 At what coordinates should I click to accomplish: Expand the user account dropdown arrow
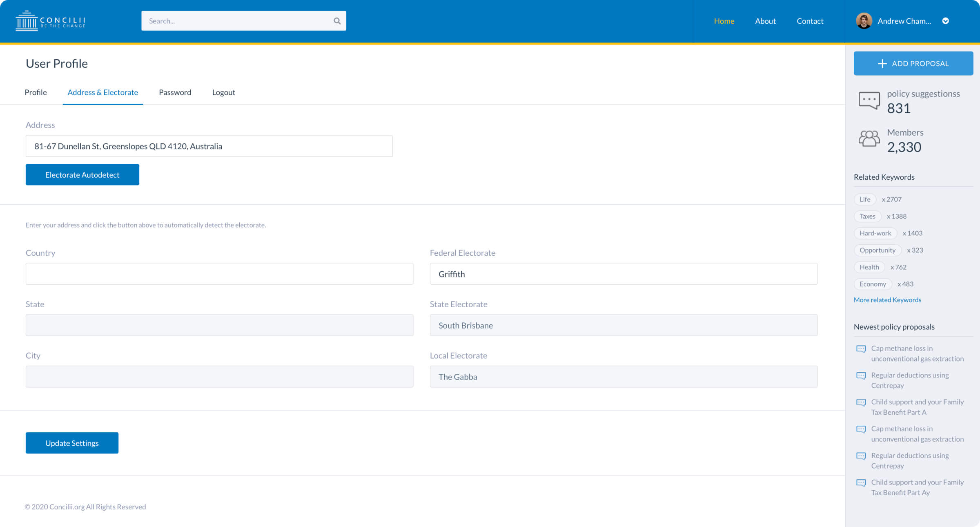(x=945, y=21)
